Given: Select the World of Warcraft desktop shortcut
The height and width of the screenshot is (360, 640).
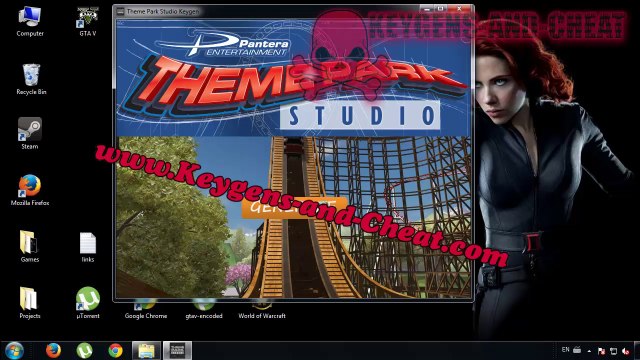Looking at the screenshot, I should coord(262,311).
